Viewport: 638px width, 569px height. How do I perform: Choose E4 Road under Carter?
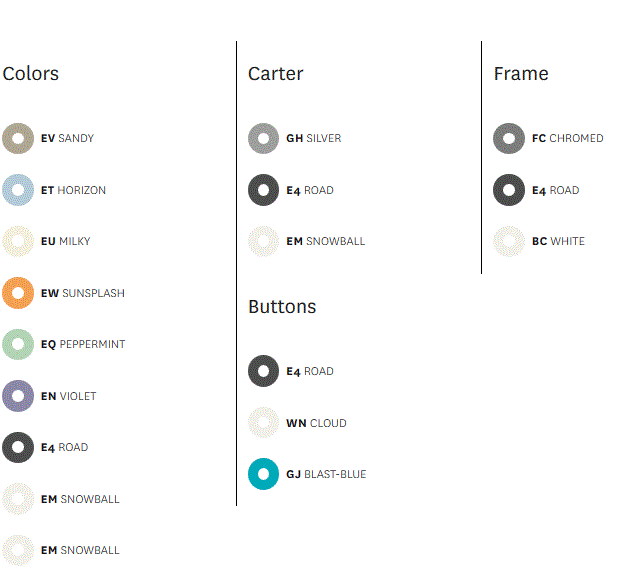tap(264, 190)
